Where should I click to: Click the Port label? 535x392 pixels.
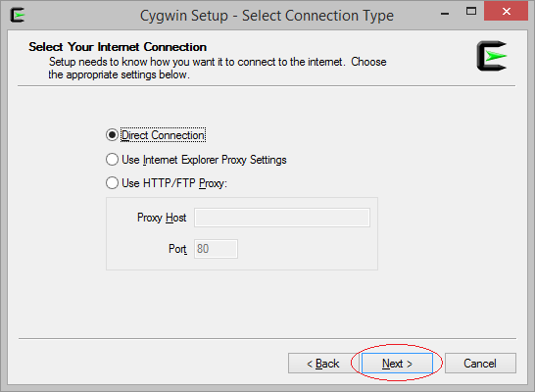pos(177,249)
